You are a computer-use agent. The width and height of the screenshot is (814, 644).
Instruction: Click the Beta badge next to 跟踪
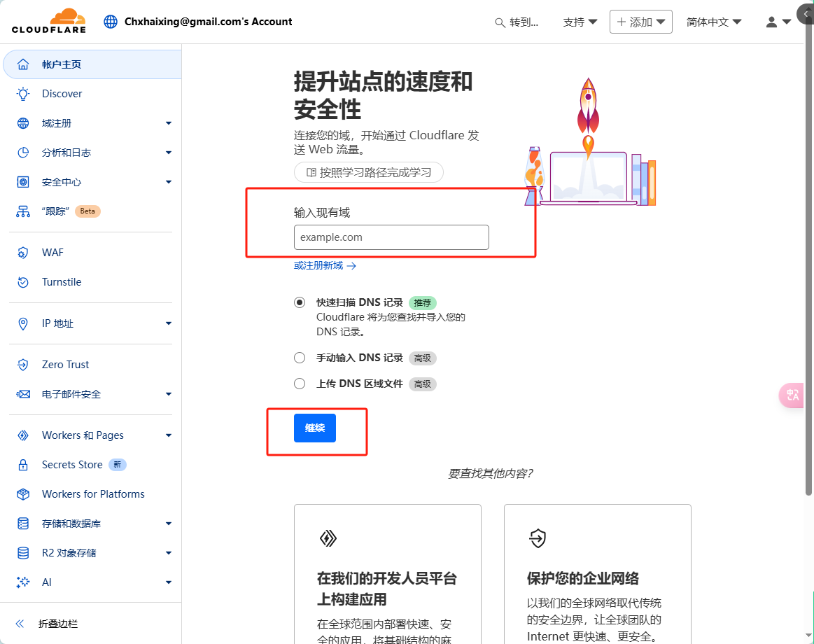pyautogui.click(x=87, y=211)
